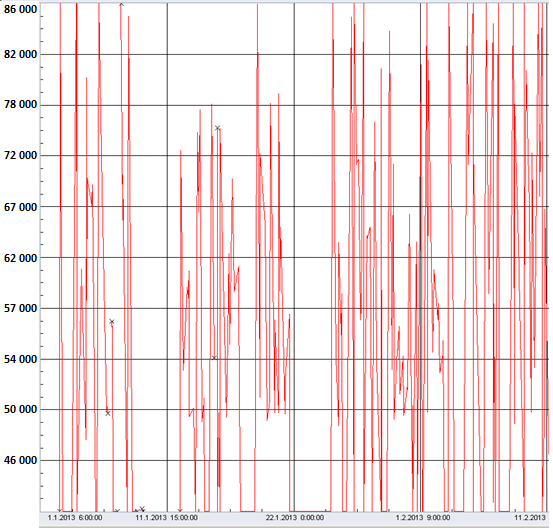Click the 1.1.2013 6:00:00 time label
This screenshot has width=553, height=530.
[x=75, y=518]
